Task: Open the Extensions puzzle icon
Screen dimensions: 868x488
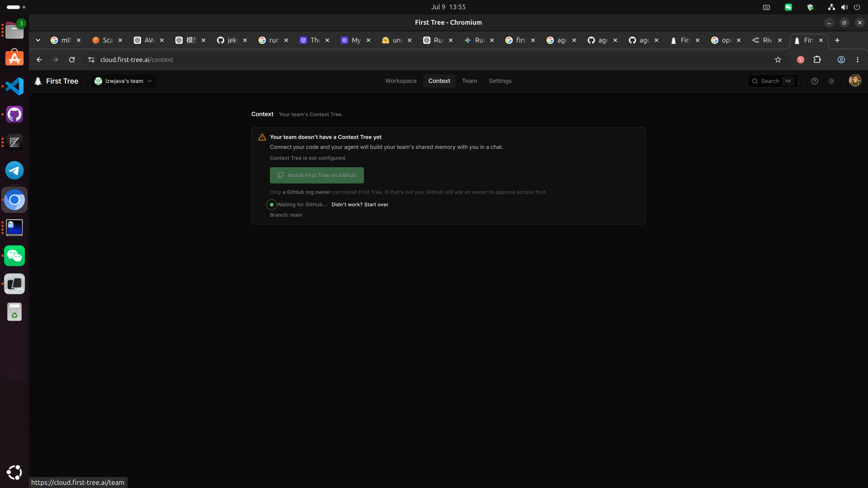Action: 817,60
